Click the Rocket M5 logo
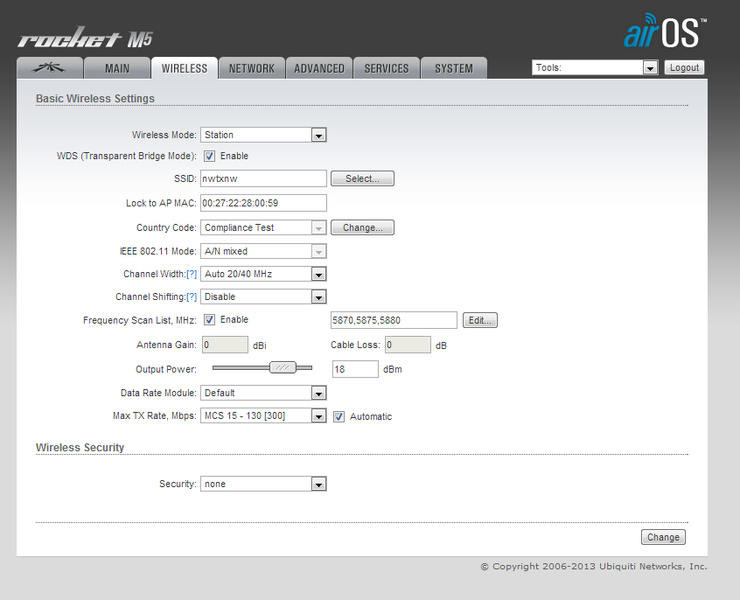The width and height of the screenshot is (740, 600). click(85, 38)
